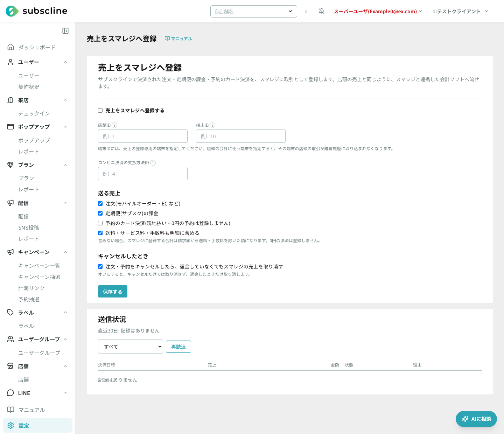The height and width of the screenshot is (434, 504).
Task: Focus the コンビニ決済の支払方法ID input field
Action: coord(143,174)
